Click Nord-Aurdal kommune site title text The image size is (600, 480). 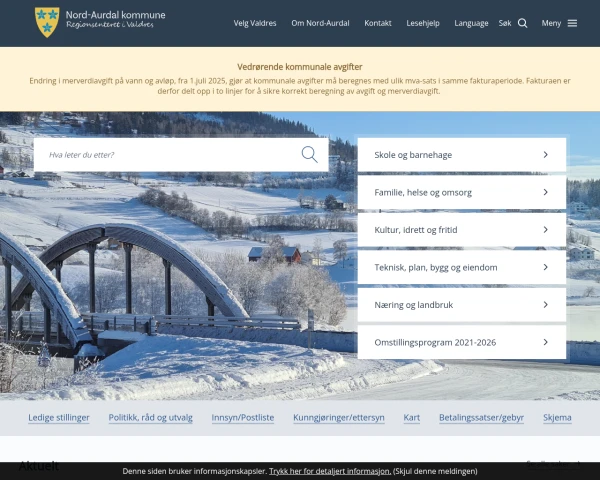[116, 15]
